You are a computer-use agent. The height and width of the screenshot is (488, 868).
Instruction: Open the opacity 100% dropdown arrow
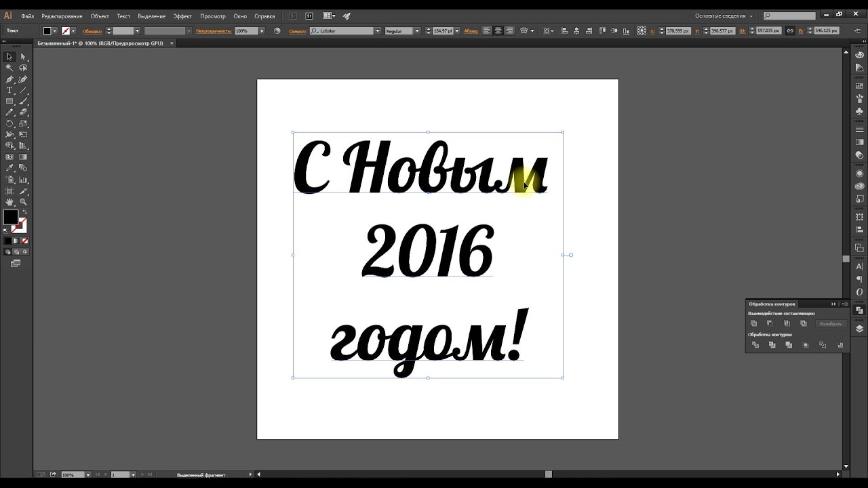pyautogui.click(x=262, y=31)
